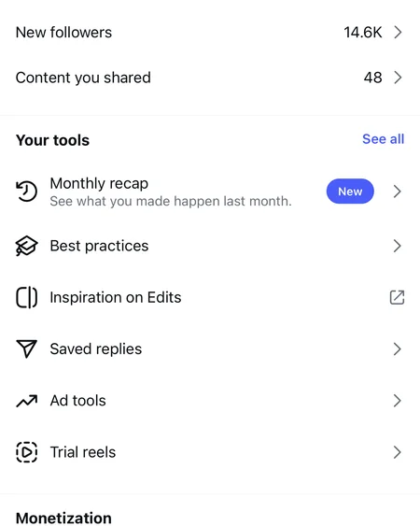The width and height of the screenshot is (420, 526).
Task: View the 14.6K new followers count
Action: click(363, 33)
